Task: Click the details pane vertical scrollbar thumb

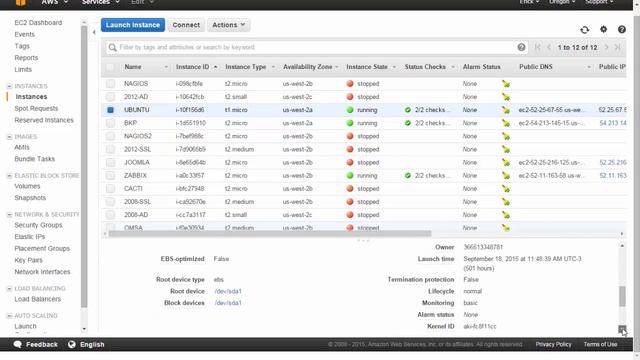Action: [x=622, y=296]
